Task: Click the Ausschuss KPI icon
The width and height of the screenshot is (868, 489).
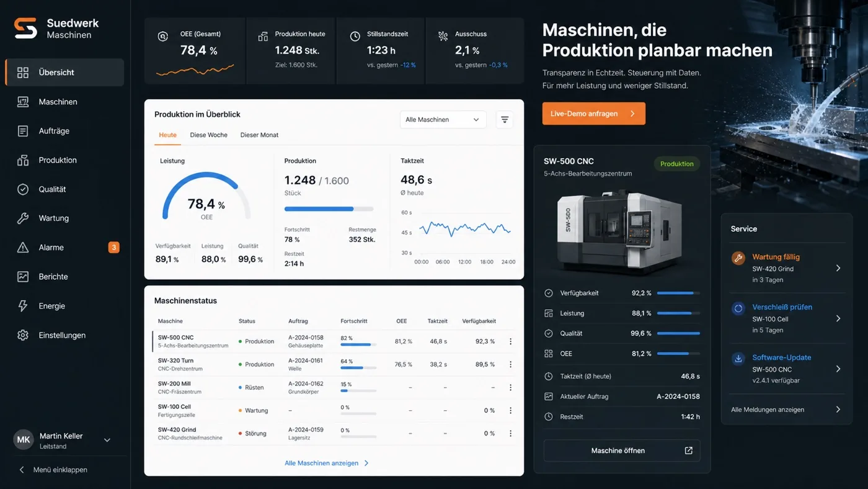Action: 443,37
